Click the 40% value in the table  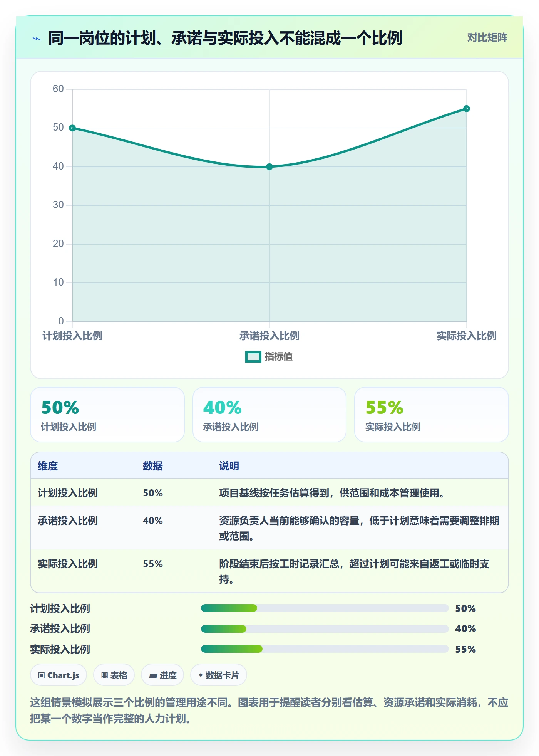153,521
